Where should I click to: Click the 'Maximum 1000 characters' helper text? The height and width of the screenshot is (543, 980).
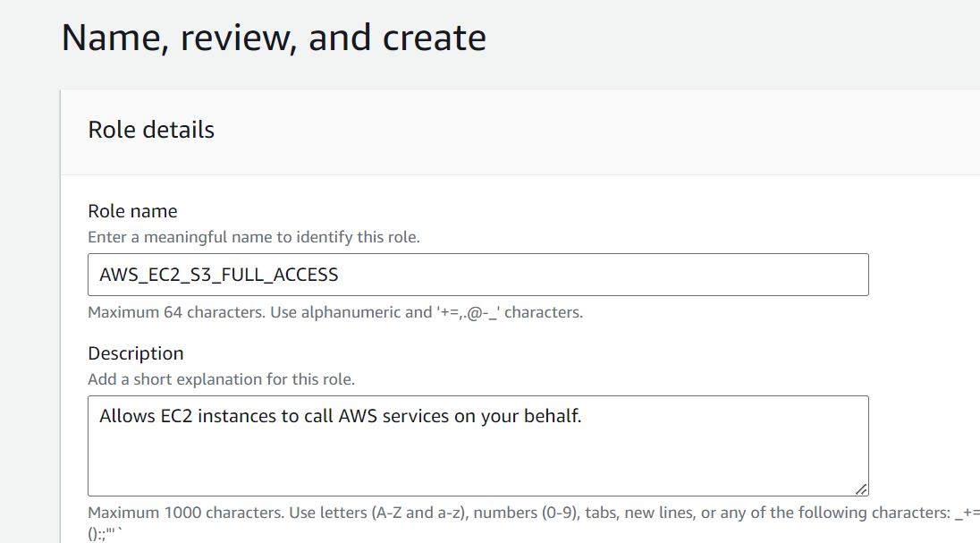(x=534, y=522)
